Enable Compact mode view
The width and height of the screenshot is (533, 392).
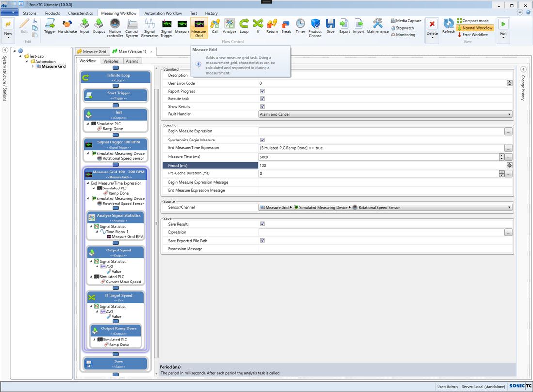coord(473,21)
